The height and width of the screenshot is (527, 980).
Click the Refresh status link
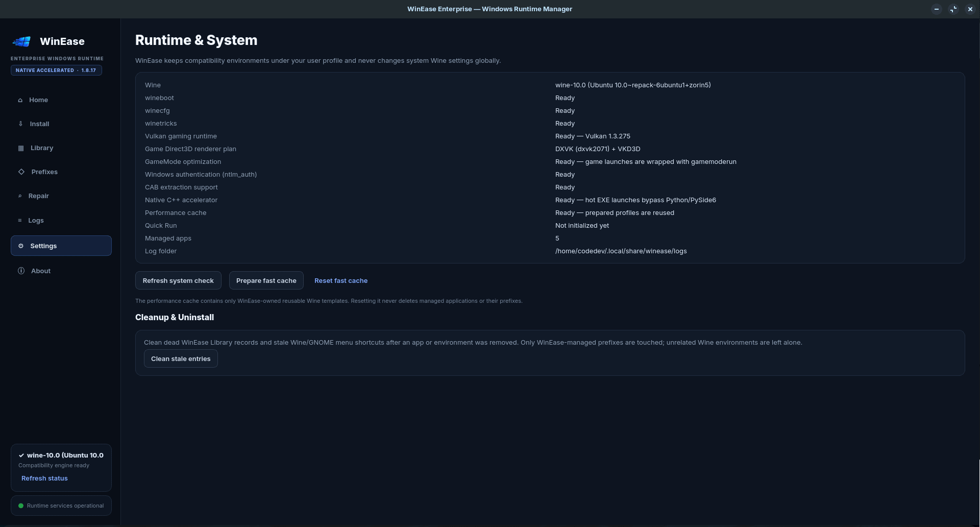[44, 478]
